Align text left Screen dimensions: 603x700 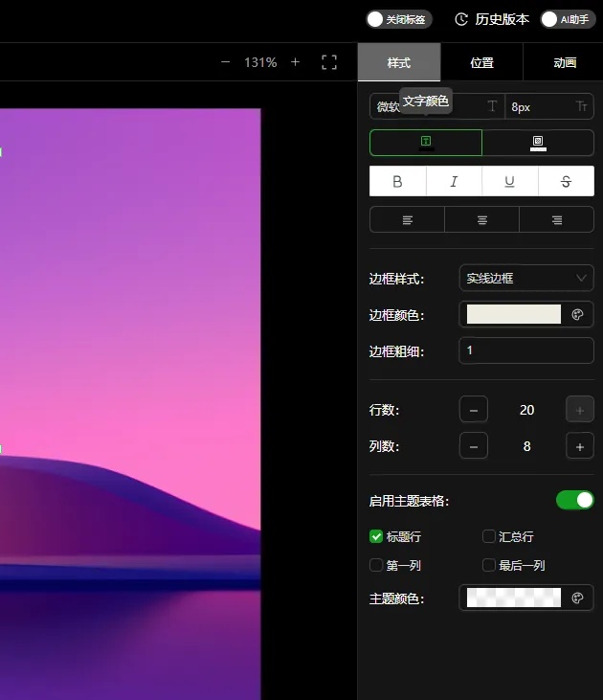[407, 219]
